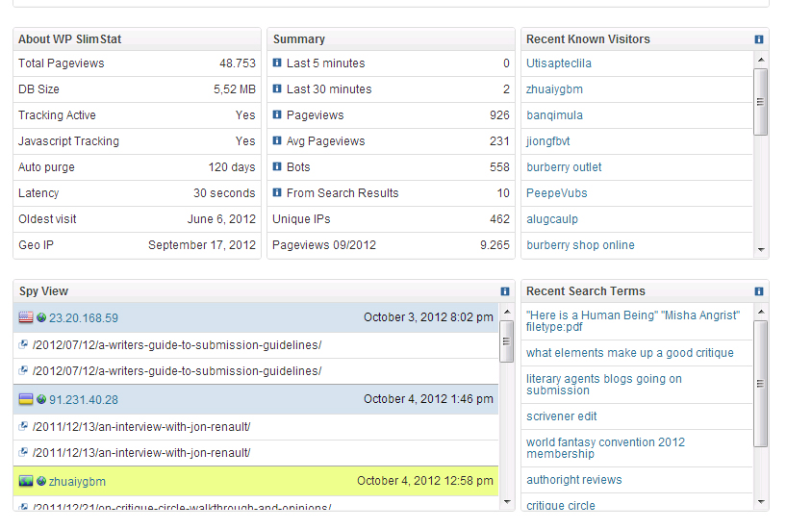This screenshot has width=812, height=529.
Task: Click the globe icon beside 91.231.40.28
Action: (x=41, y=400)
